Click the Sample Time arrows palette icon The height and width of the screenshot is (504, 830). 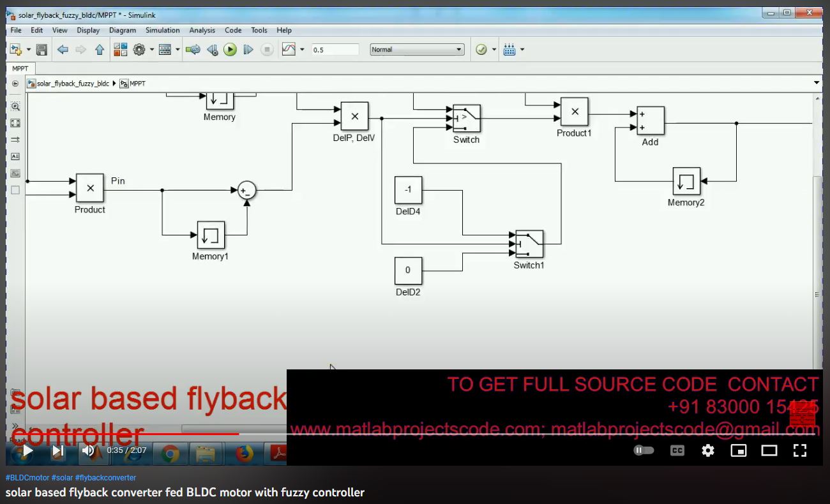click(x=15, y=140)
